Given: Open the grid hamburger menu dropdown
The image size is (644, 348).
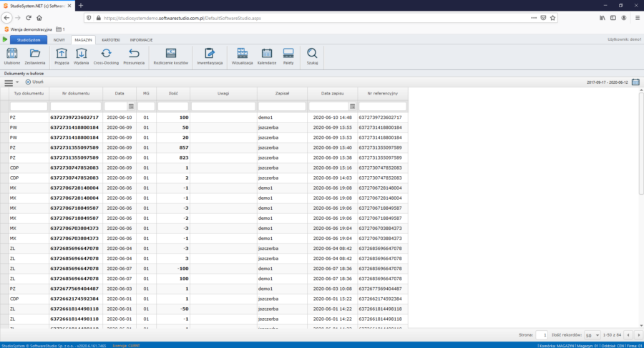Looking at the screenshot, I should (11, 82).
